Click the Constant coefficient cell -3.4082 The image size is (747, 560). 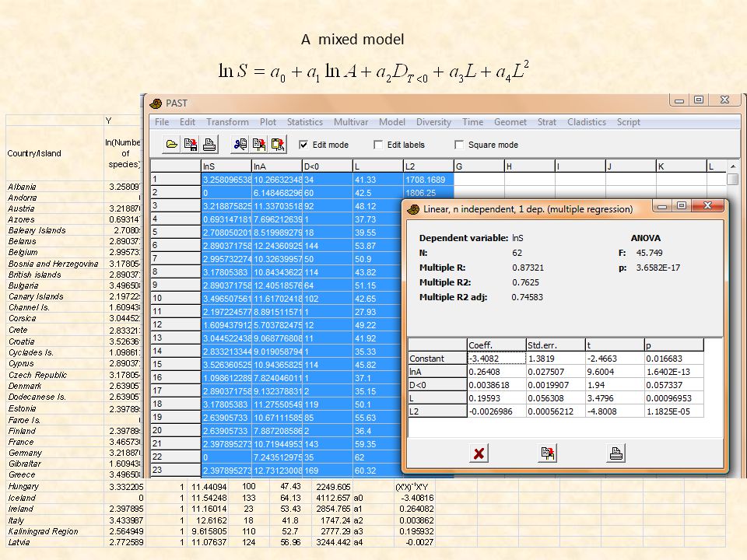pos(496,359)
